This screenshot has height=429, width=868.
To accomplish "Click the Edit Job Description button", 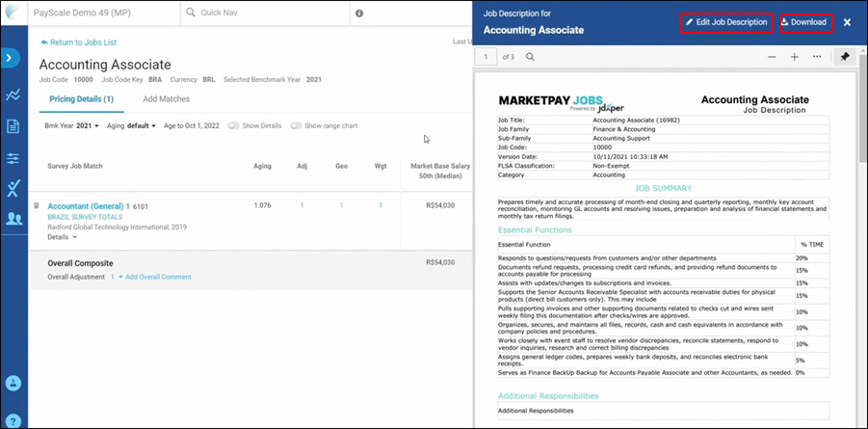I will coord(726,22).
